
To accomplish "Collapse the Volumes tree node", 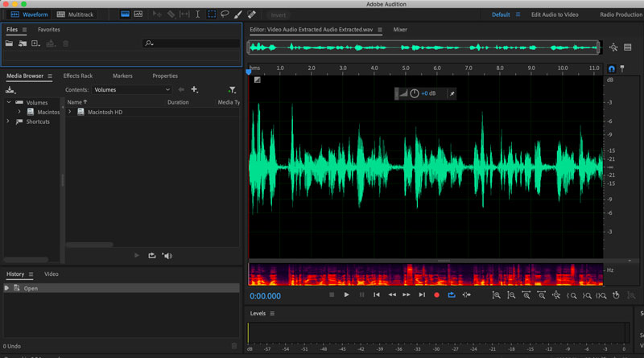I will [x=9, y=102].
